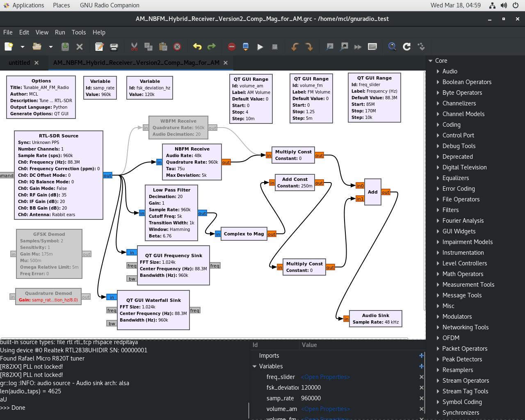Image resolution: width=525 pixels, height=420 pixels.
Task: Open the system volume indicator in top bar
Action: 503,5
